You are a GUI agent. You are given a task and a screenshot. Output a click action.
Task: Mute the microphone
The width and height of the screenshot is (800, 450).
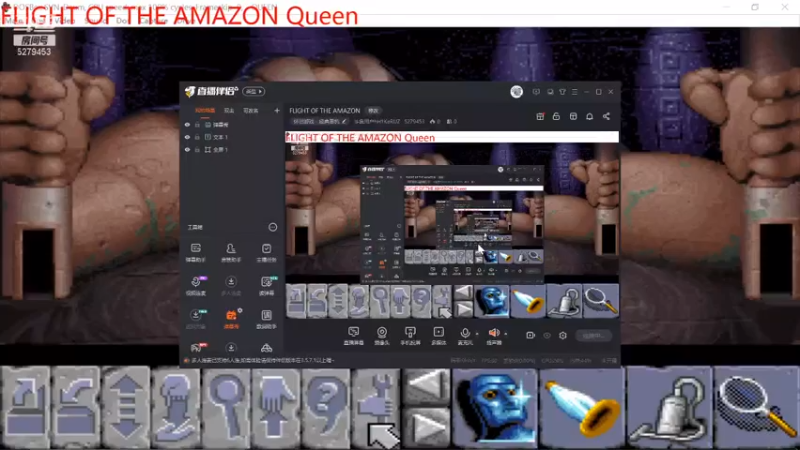point(465,335)
